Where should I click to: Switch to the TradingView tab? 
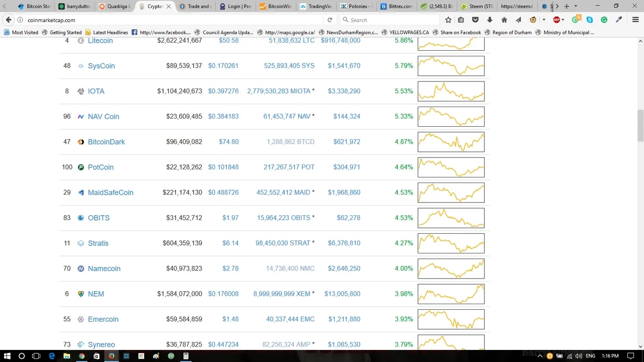[316, 7]
